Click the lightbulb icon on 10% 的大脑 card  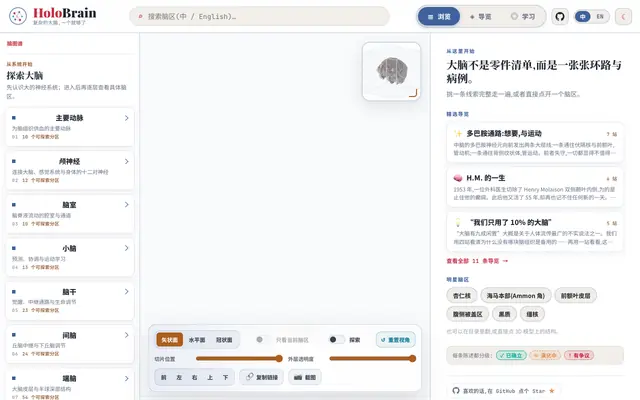[x=458, y=222]
